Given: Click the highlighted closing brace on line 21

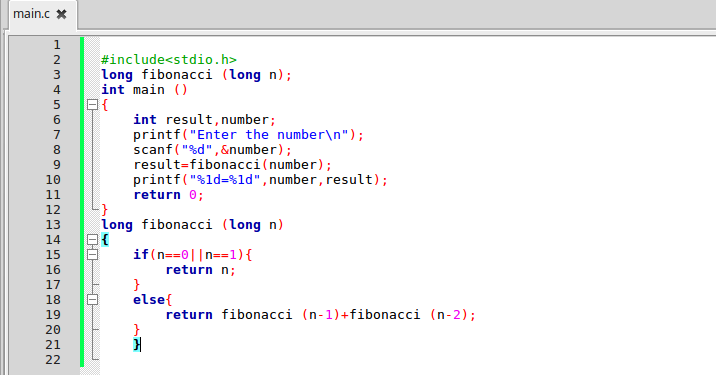Looking at the screenshot, I should click(x=137, y=344).
